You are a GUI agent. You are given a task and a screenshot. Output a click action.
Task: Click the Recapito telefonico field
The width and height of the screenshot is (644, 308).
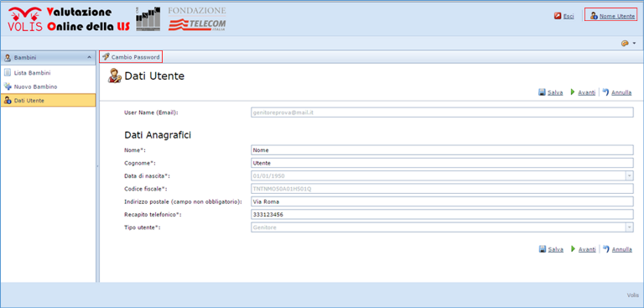tap(442, 214)
